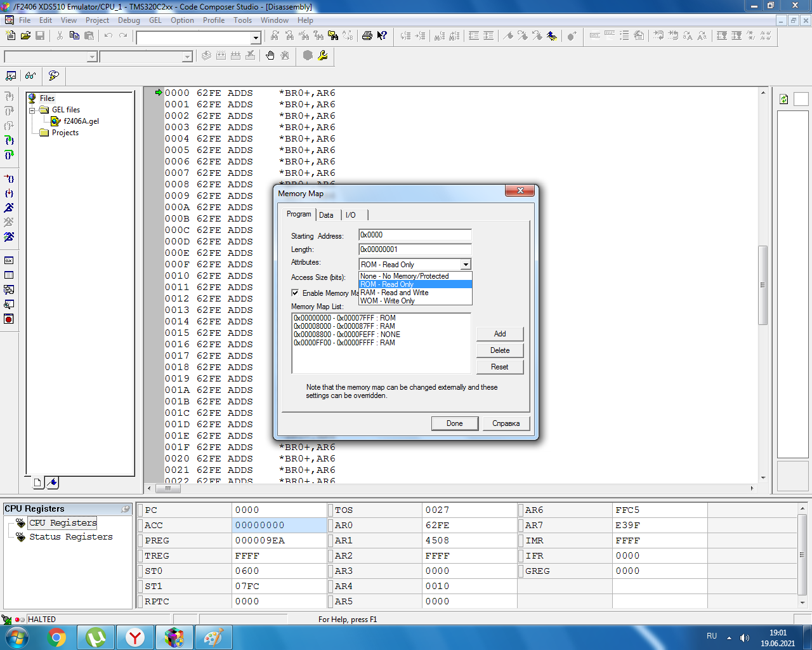Screen dimensions: 812x650
Task: Open the first combo box in the second toolbar row
Action: (92, 56)
